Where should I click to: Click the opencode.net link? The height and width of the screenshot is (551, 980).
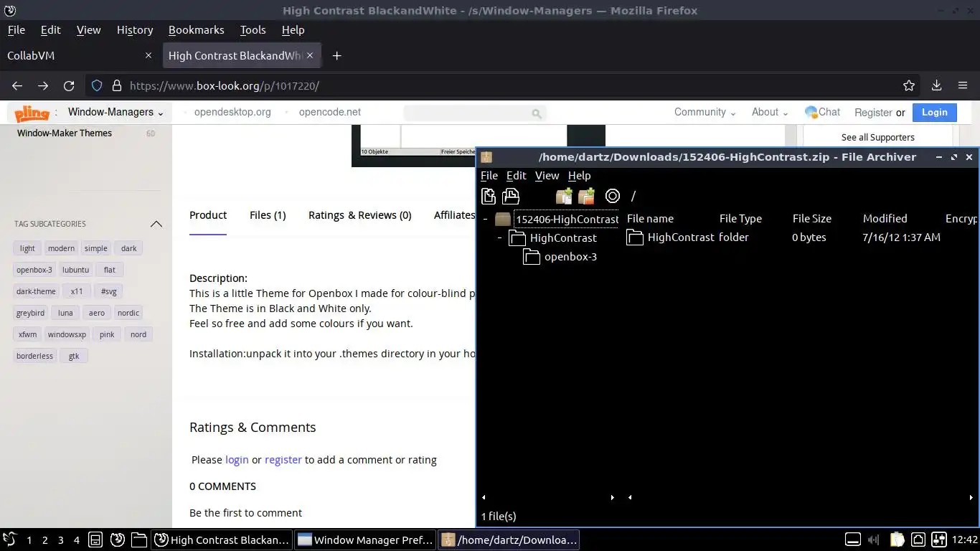pos(329,112)
